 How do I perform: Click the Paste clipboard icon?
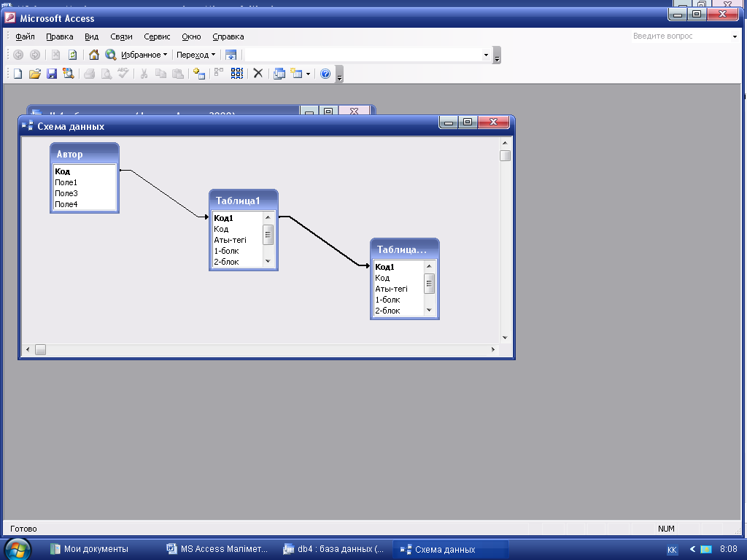178,74
